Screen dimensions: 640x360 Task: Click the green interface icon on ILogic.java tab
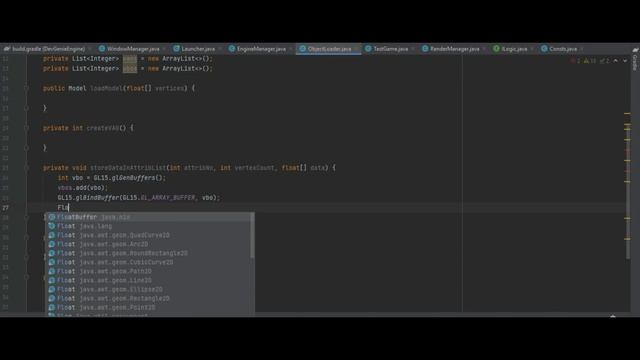point(496,49)
